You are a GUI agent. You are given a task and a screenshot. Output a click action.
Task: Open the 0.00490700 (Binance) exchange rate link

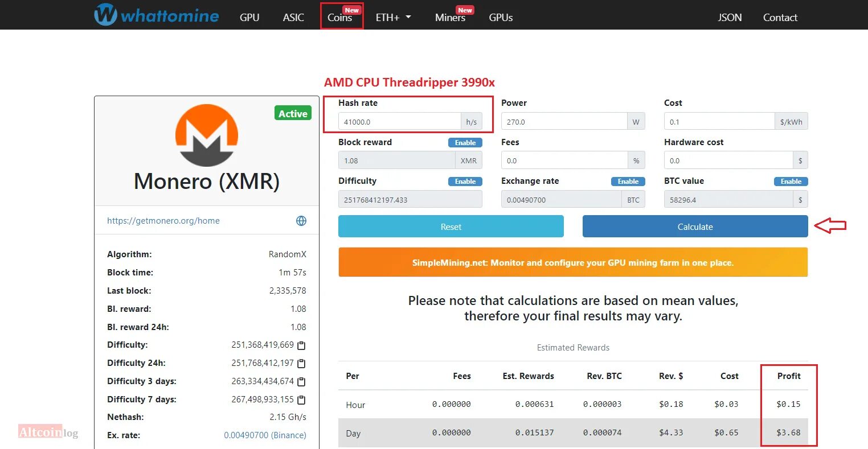point(265,435)
